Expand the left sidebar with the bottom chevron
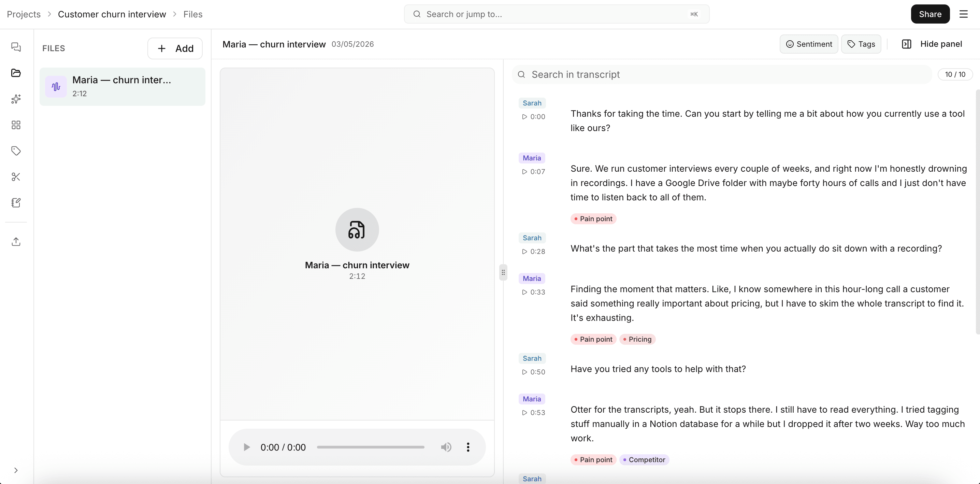Image resolution: width=980 pixels, height=484 pixels. pyautogui.click(x=16, y=470)
